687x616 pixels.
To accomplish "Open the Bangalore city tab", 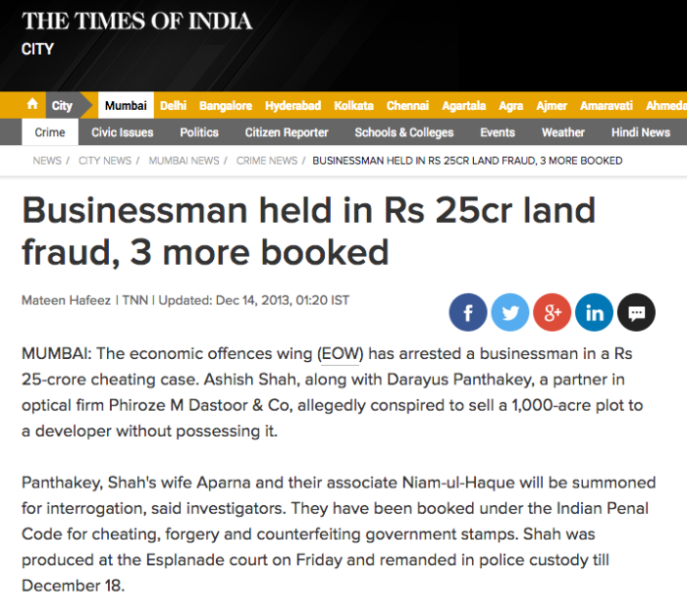I will pyautogui.click(x=226, y=106).
